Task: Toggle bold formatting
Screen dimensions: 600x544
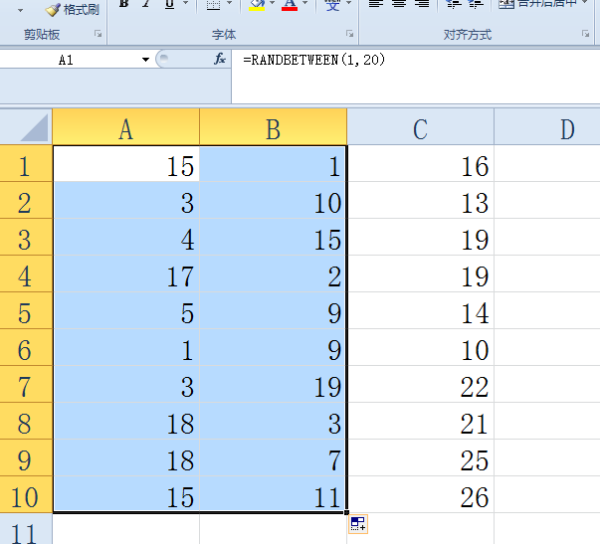Action: point(124,5)
